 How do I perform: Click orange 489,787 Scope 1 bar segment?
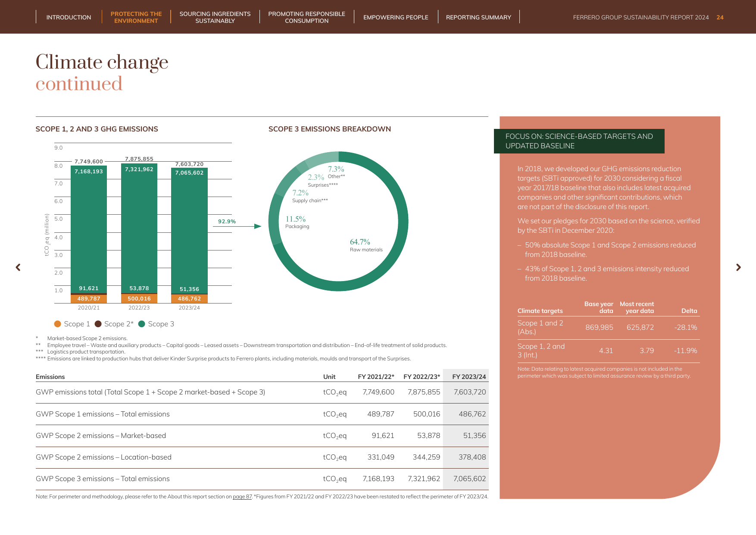[89, 299]
